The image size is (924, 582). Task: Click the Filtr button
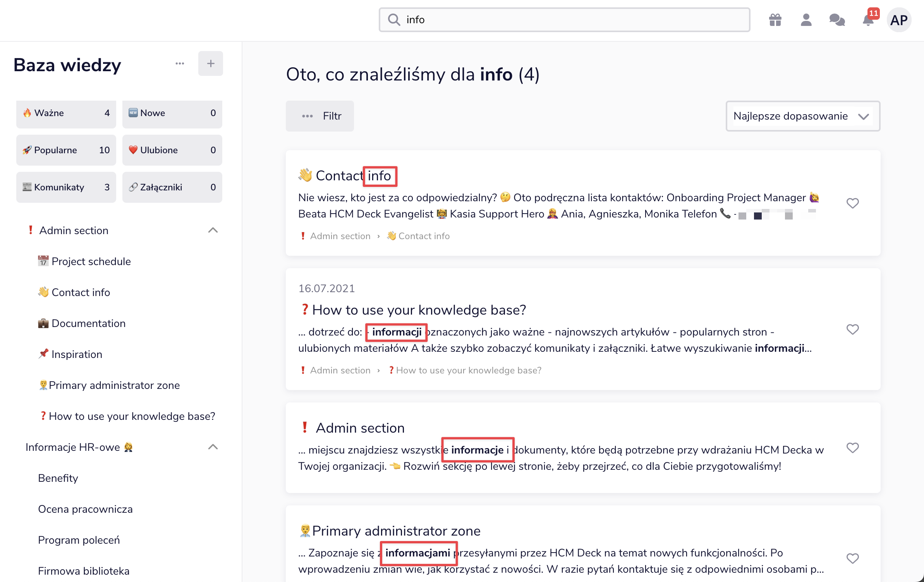(x=320, y=116)
